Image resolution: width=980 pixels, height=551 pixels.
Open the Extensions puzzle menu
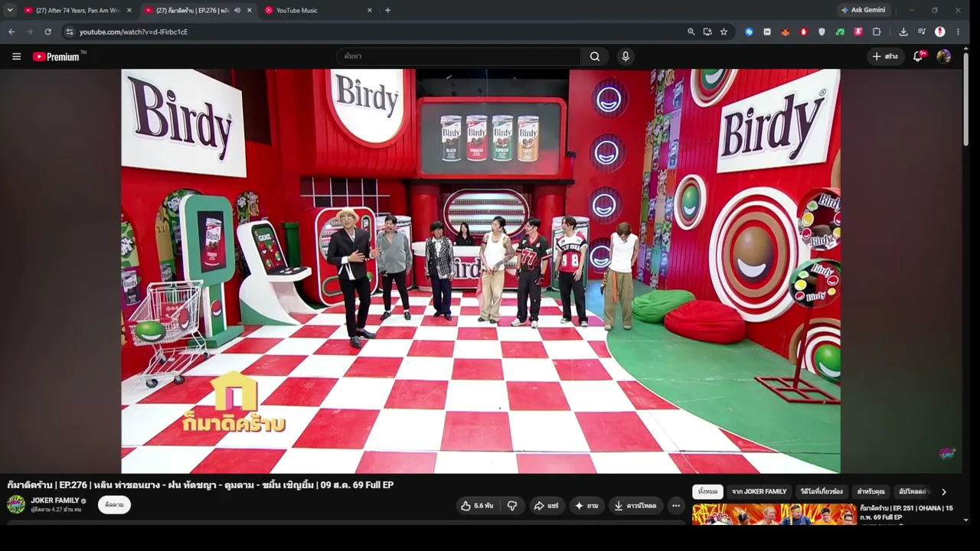pyautogui.click(x=877, y=32)
